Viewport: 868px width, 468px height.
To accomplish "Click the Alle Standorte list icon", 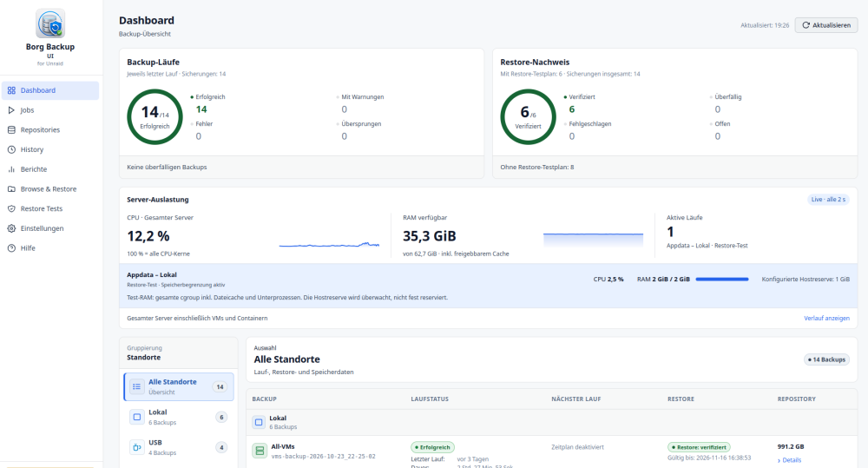I will click(137, 386).
